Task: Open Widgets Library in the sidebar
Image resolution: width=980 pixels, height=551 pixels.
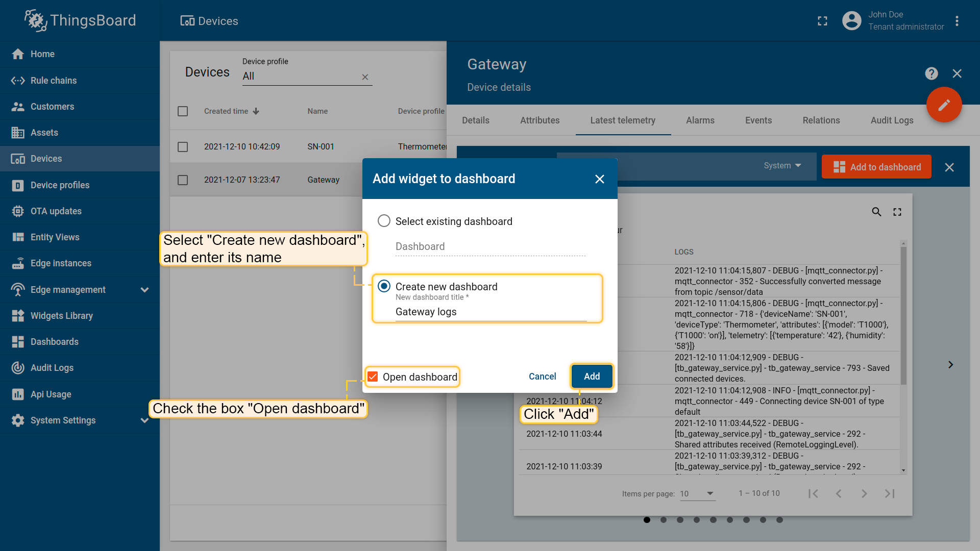Action: pos(80,316)
